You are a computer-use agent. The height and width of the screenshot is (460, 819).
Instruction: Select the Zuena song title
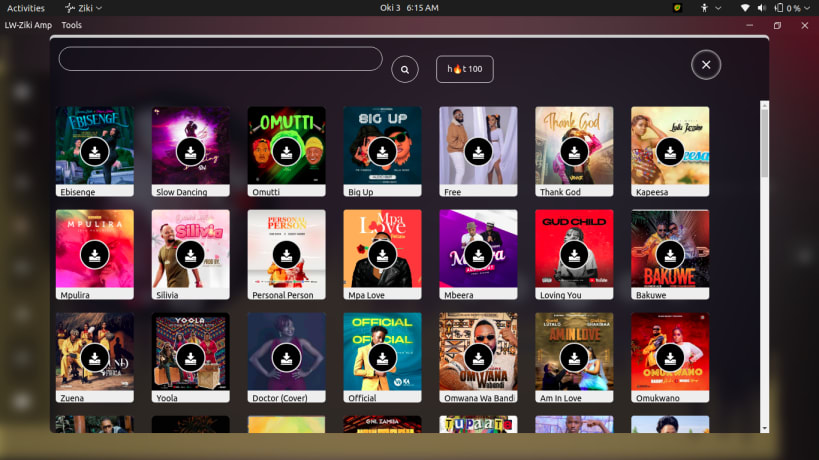[72, 398]
